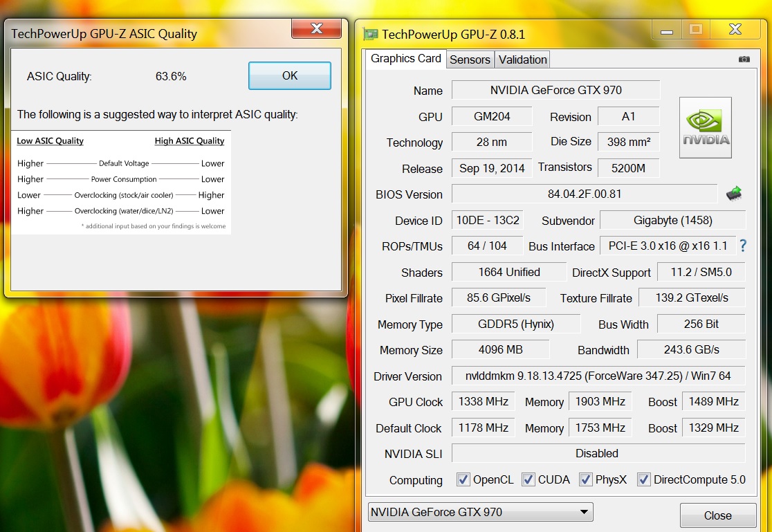Click the Transistors value 5200M
The image size is (772, 532).
coord(628,169)
